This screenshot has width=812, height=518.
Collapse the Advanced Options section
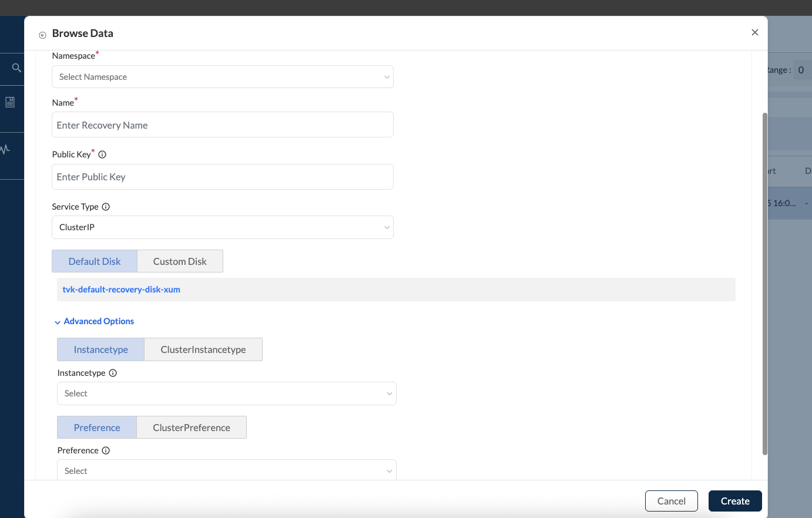click(x=94, y=321)
